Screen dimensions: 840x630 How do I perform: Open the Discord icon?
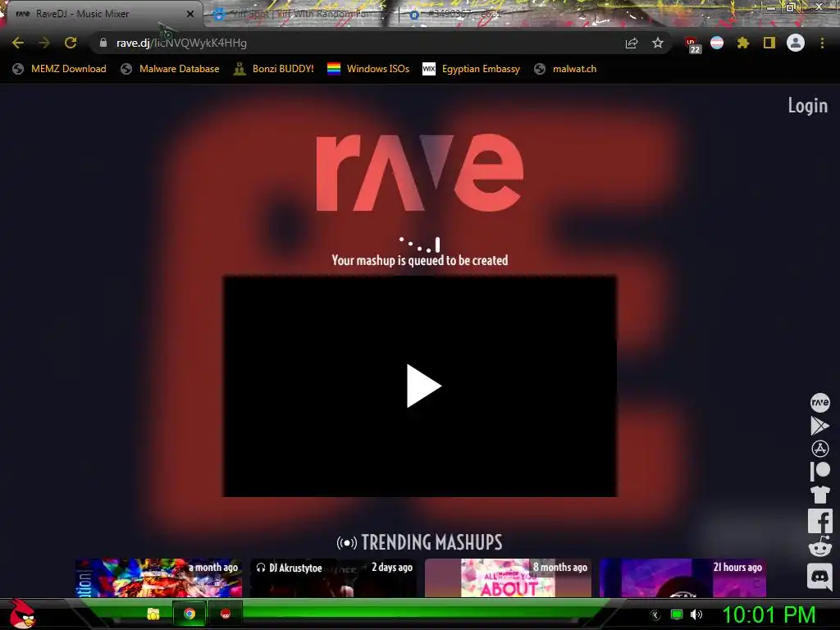(819, 576)
